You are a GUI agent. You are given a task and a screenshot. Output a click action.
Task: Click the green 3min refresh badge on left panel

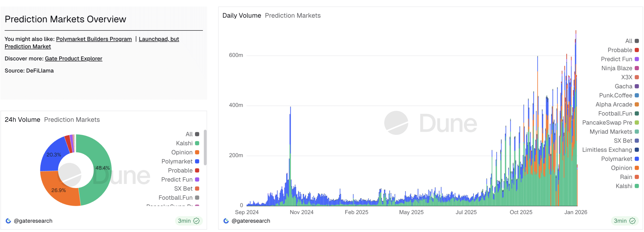pyautogui.click(x=188, y=221)
